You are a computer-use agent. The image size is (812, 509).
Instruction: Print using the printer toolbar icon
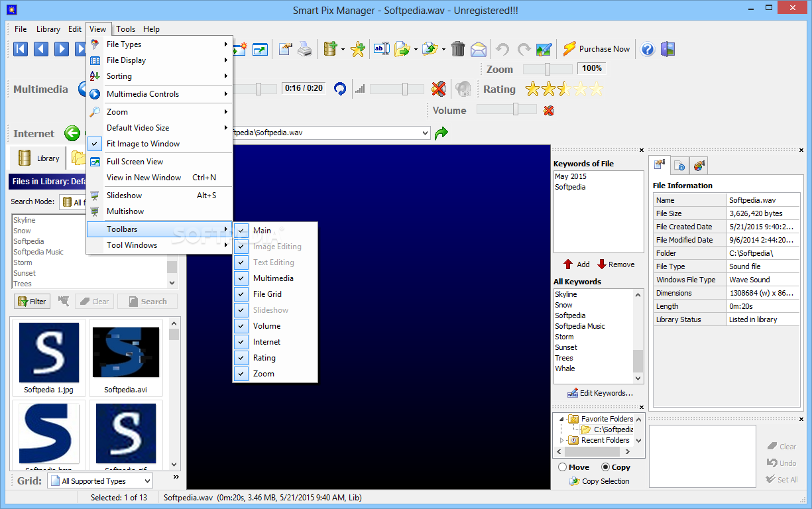(x=304, y=49)
